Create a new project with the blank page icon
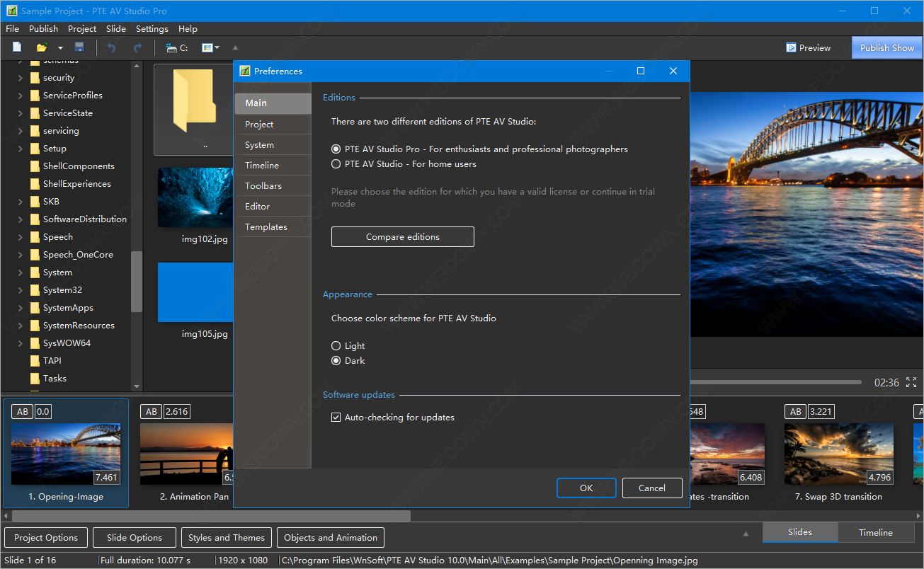Screen dimensions: 924x569 [17, 47]
